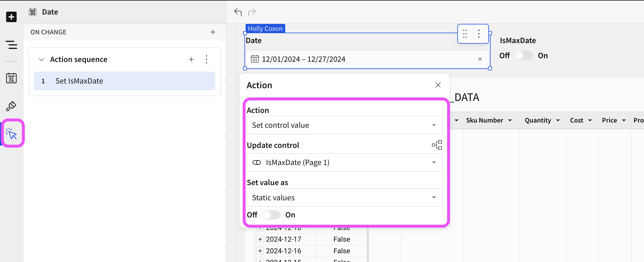Open the three-dot menu next to Action sequence
This screenshot has width=644, height=262.
(x=206, y=59)
